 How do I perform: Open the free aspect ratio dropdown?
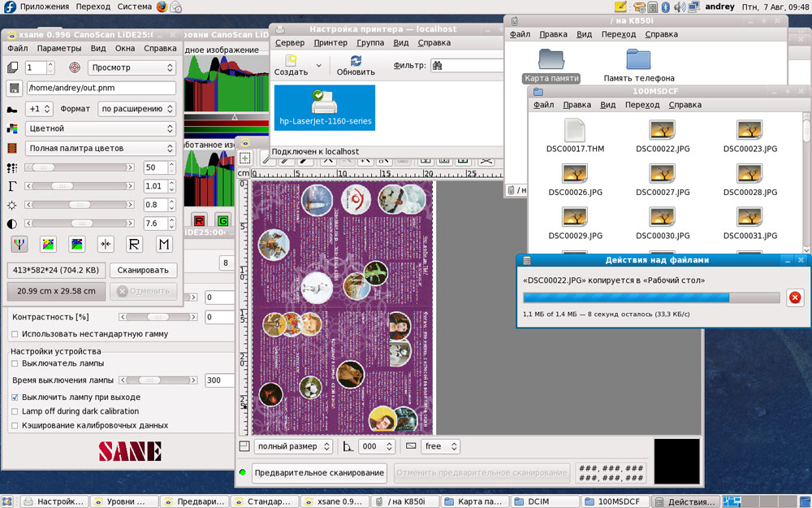439,446
